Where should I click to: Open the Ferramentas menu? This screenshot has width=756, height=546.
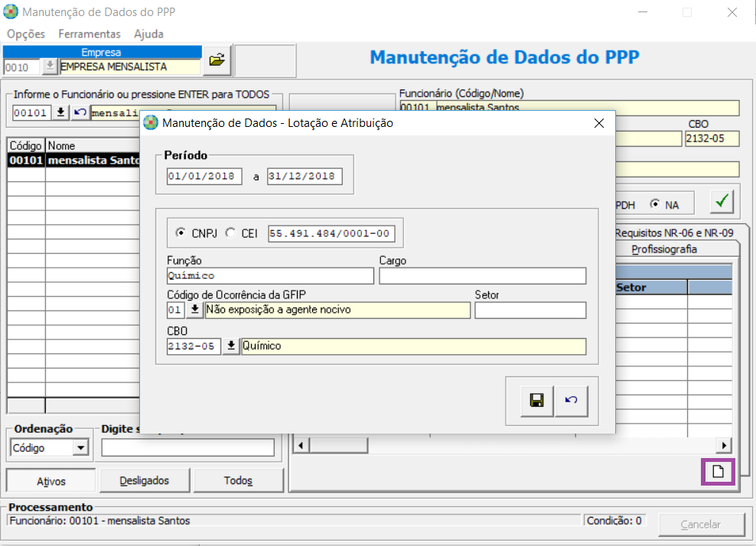click(90, 34)
